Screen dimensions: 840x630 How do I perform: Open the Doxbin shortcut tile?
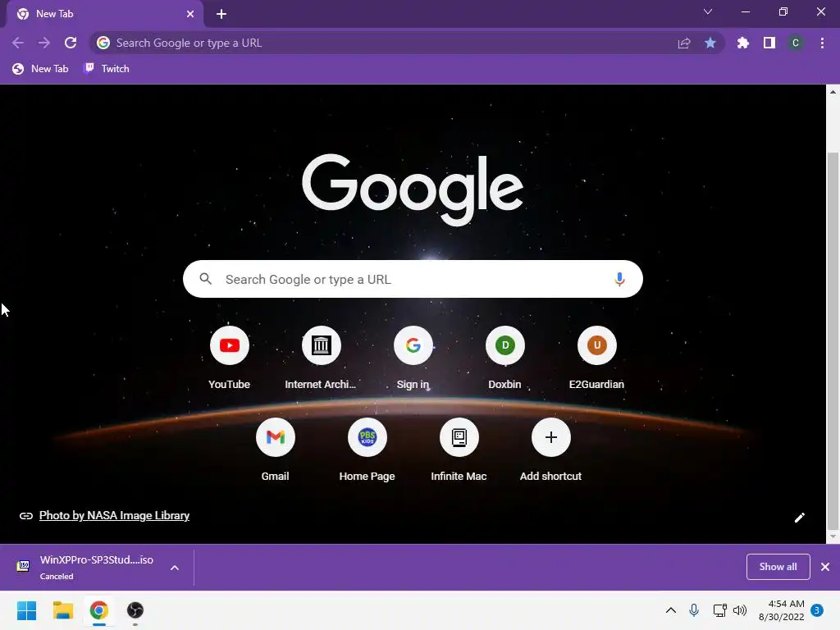click(x=504, y=345)
